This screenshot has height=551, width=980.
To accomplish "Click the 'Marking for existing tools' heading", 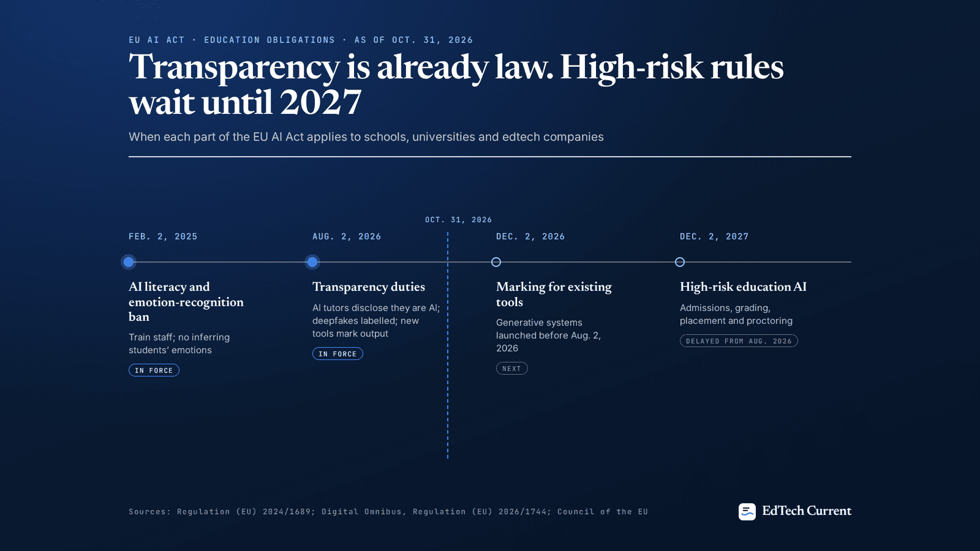I will 554,294.
